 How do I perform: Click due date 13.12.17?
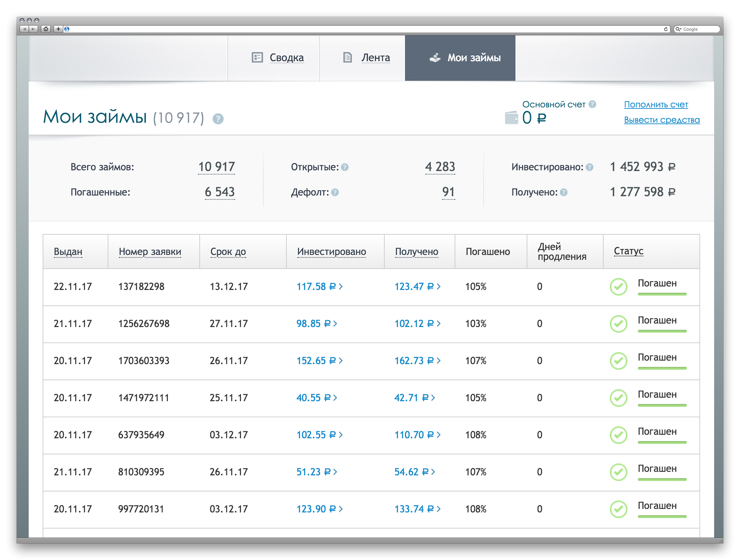point(229,286)
